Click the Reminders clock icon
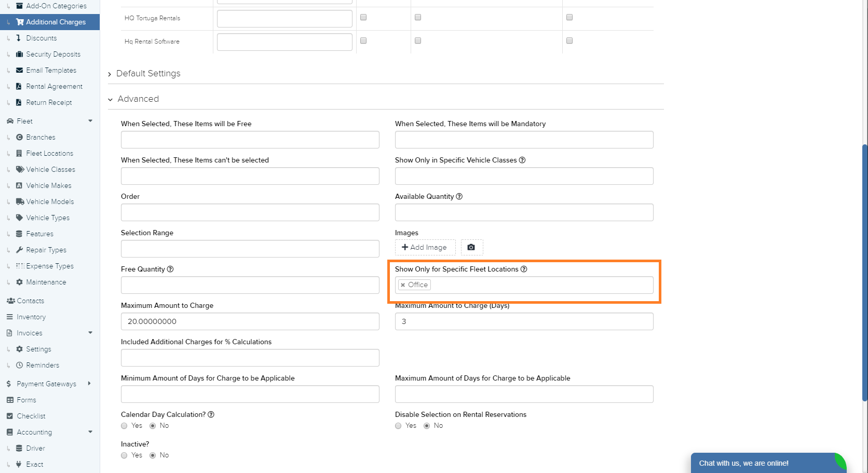This screenshot has height=473, width=868. click(x=19, y=365)
